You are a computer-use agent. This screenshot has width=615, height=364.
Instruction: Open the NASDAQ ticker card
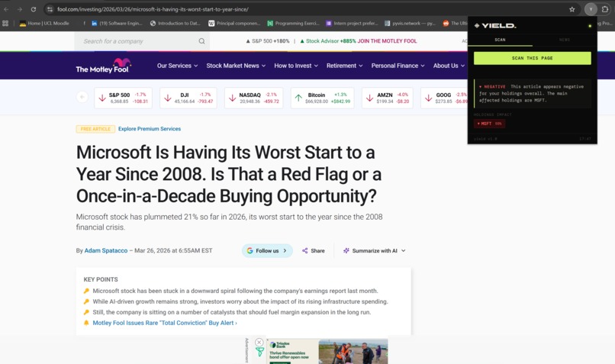tap(254, 98)
